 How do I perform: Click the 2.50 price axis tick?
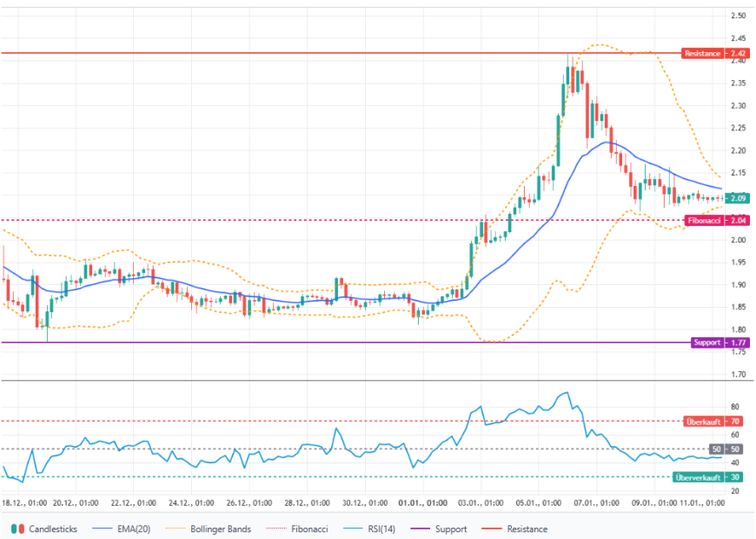click(739, 16)
